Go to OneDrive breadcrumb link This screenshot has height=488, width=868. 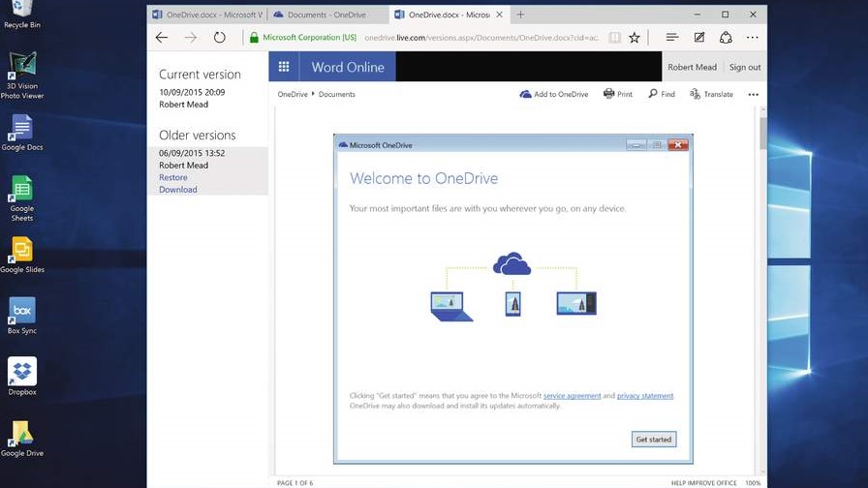[293, 94]
